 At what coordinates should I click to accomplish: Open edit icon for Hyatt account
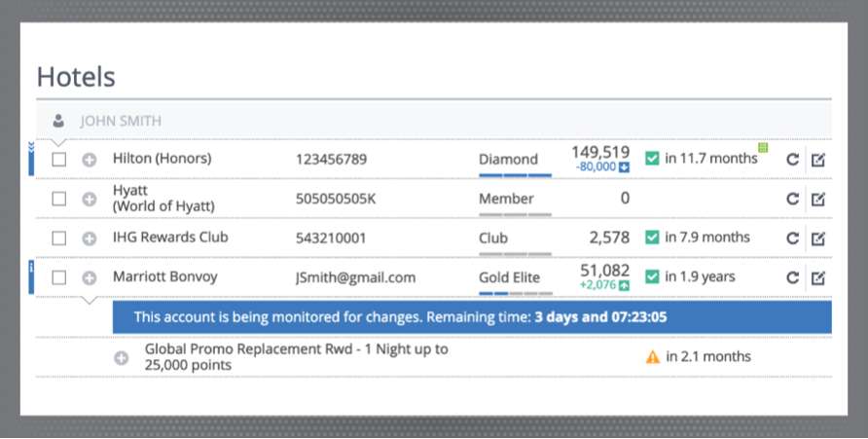click(x=818, y=199)
